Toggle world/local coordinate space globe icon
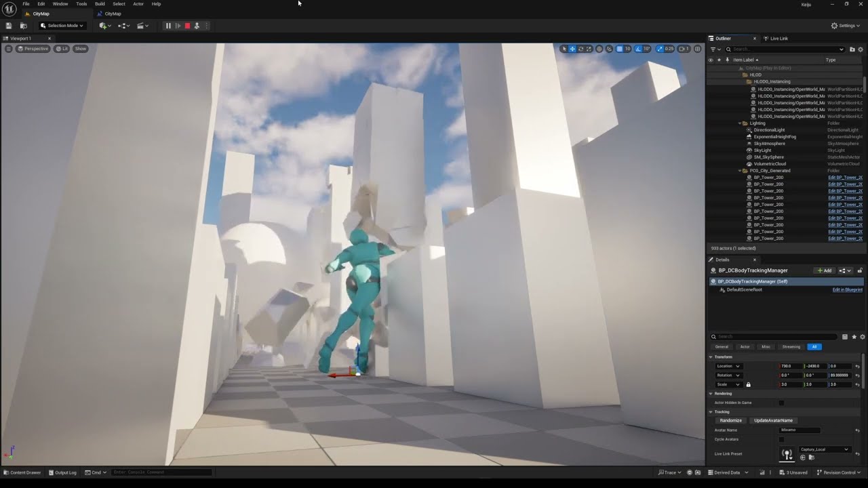This screenshot has height=488, width=868. [599, 49]
